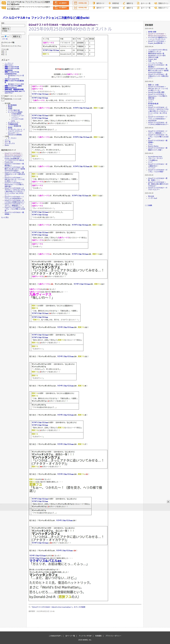Open メインキャラって何よ history link
This screenshot has height=644, width=170.
pyautogui.click(x=155, y=63)
